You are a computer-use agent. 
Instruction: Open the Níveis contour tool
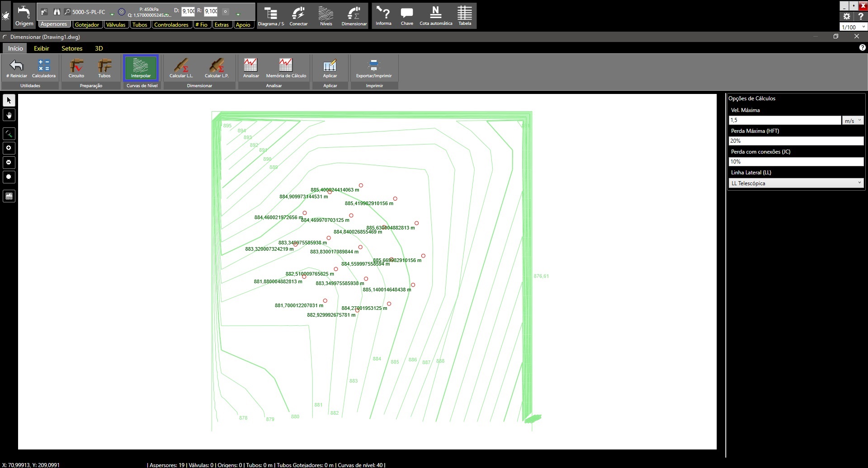coord(326,16)
